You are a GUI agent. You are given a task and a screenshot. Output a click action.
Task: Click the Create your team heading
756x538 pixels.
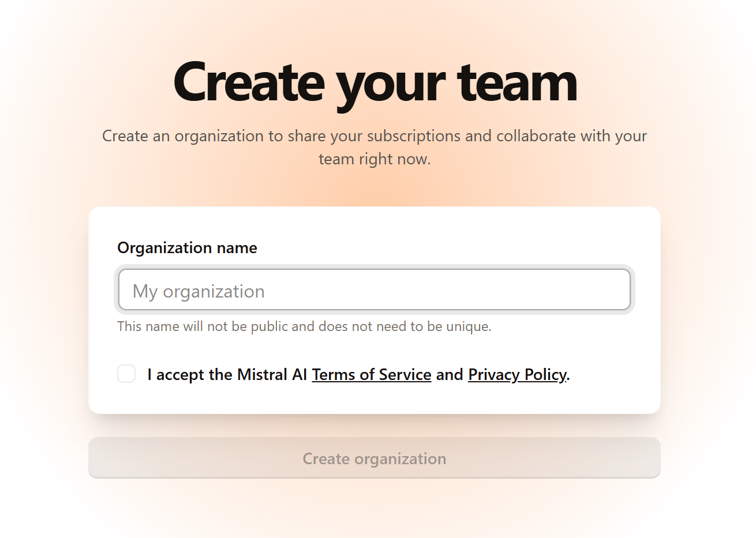tap(375, 84)
